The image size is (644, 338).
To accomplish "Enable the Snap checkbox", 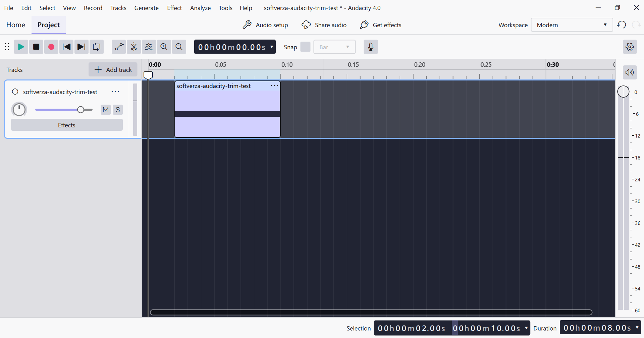I will coord(305,47).
